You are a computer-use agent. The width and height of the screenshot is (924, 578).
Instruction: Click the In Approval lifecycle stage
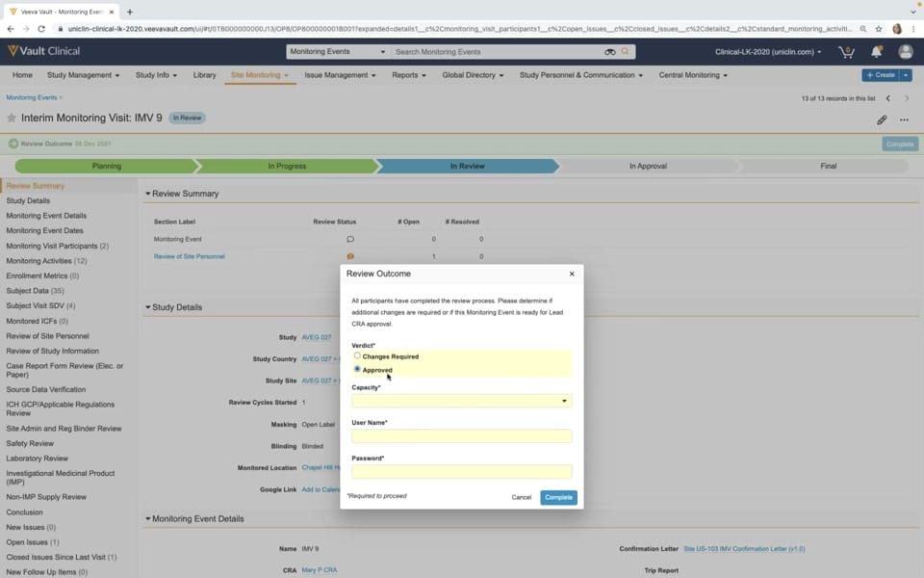point(648,167)
